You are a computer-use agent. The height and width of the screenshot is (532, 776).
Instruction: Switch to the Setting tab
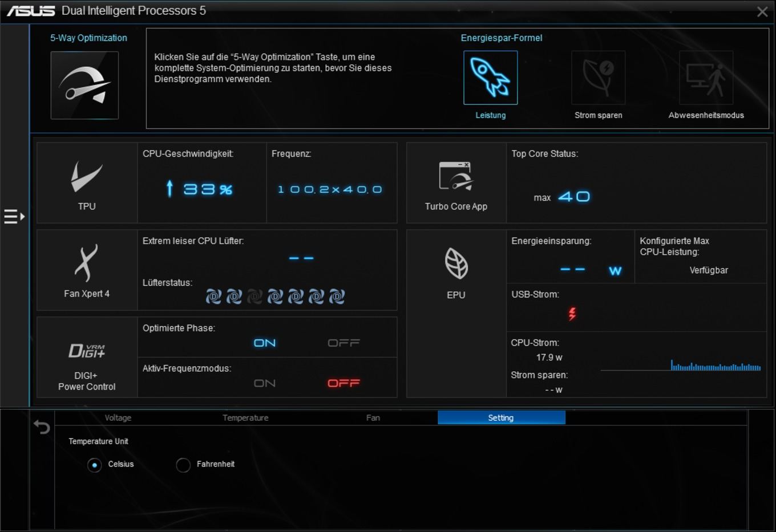tap(502, 418)
